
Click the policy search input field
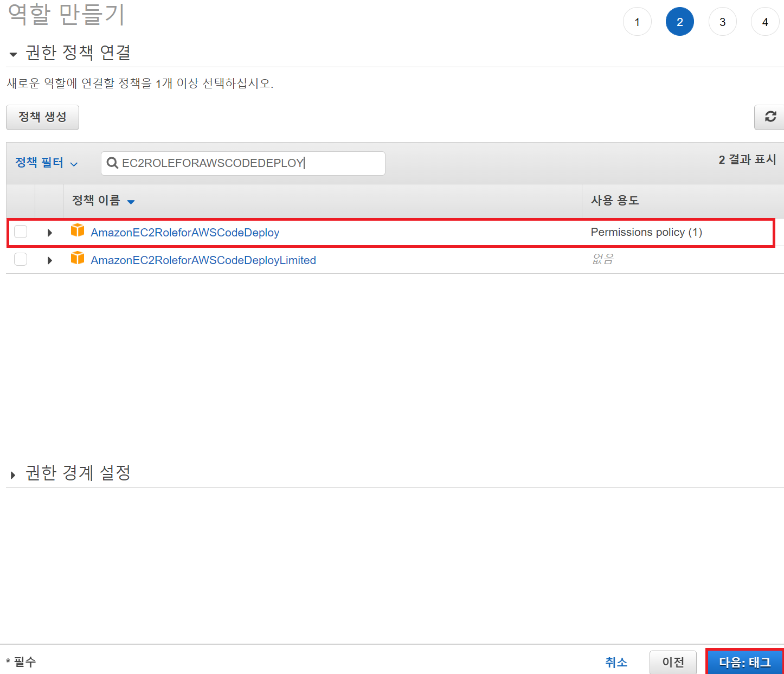tap(243, 163)
